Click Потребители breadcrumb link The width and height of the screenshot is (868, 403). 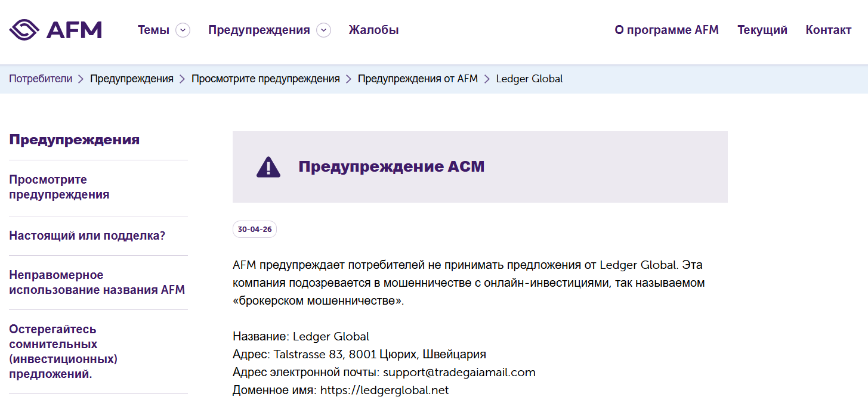point(41,79)
